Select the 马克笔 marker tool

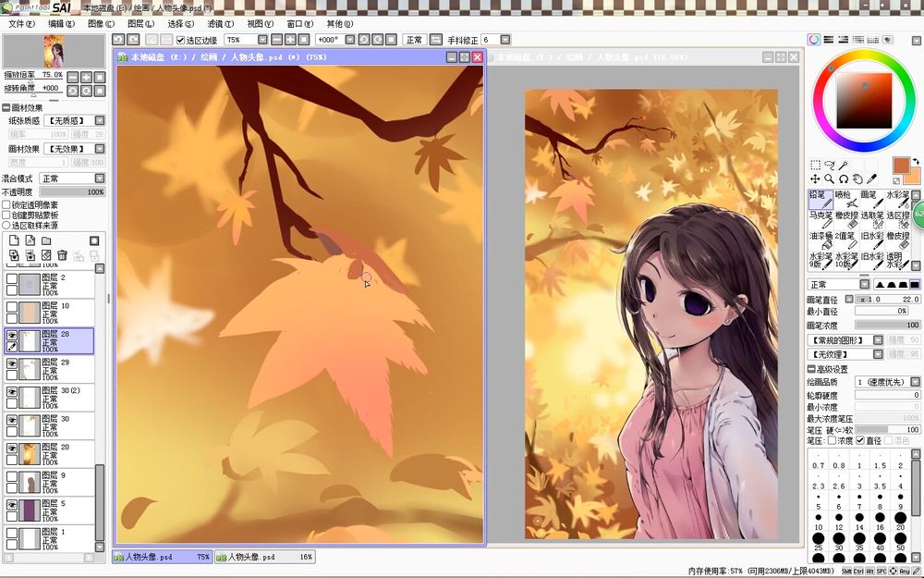(x=821, y=221)
